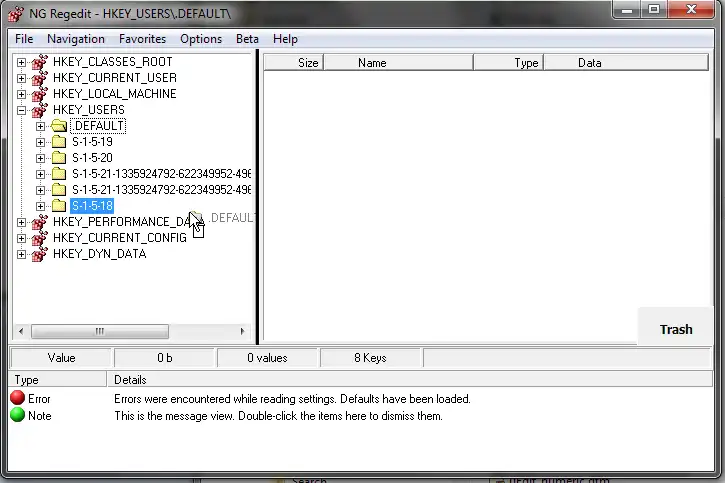Expand the HKEY_PERFORMANCE_DATA node
The image size is (725, 483).
coord(21,222)
